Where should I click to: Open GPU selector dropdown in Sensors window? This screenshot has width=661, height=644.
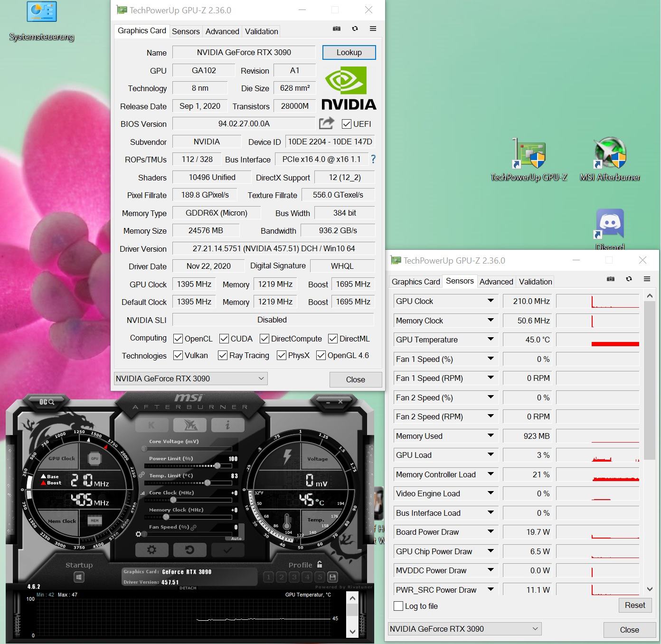coord(464,629)
